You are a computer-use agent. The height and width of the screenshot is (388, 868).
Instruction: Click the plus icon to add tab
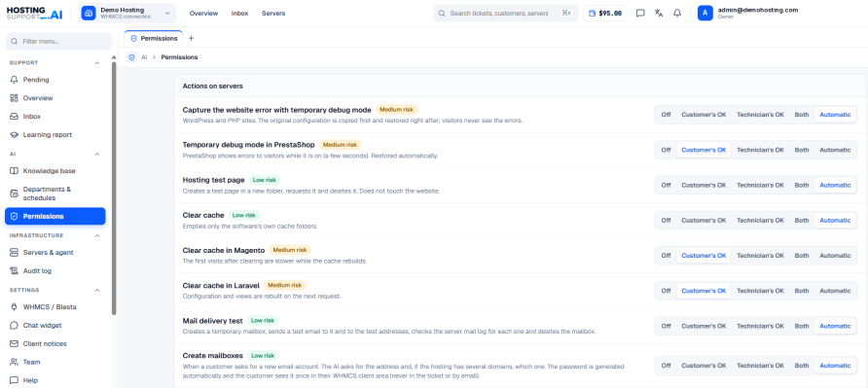coord(191,38)
